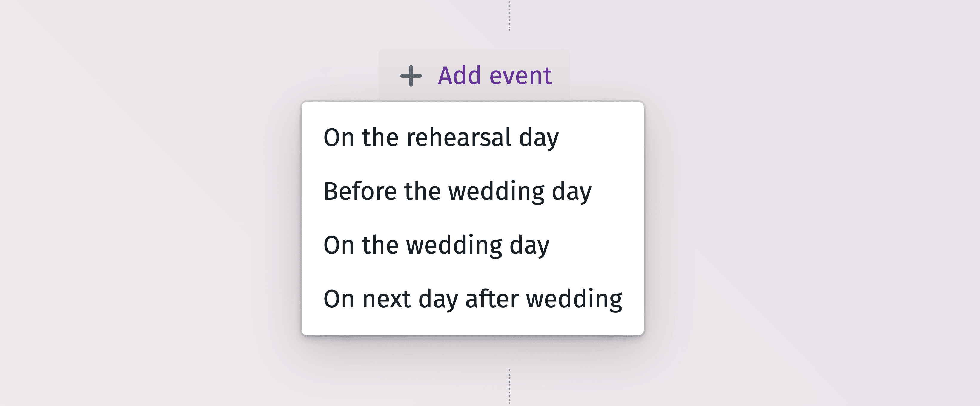This screenshot has width=980, height=406.
Task: Add an event on the wedding day
Action: pos(436,245)
